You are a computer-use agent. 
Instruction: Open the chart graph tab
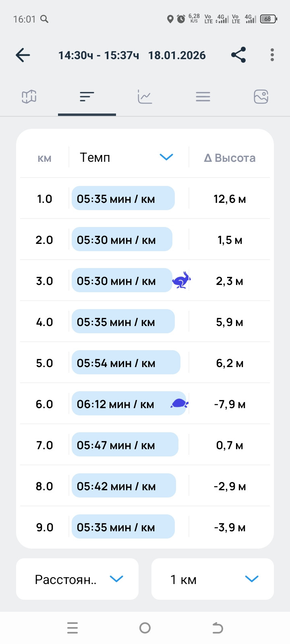pos(145,97)
